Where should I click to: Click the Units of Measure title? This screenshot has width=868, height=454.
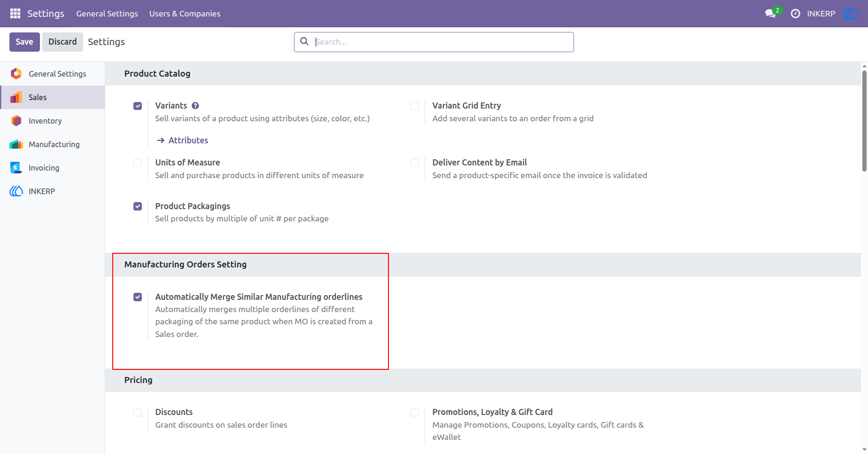click(187, 163)
